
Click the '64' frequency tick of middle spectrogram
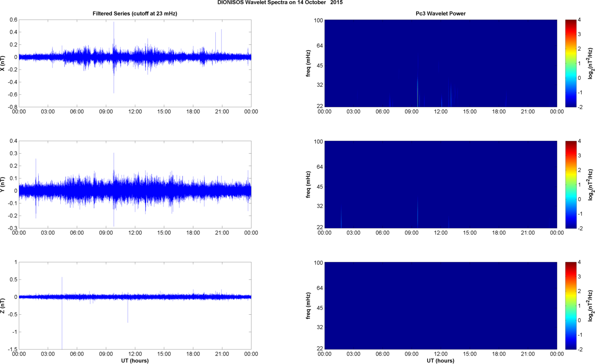click(320, 168)
